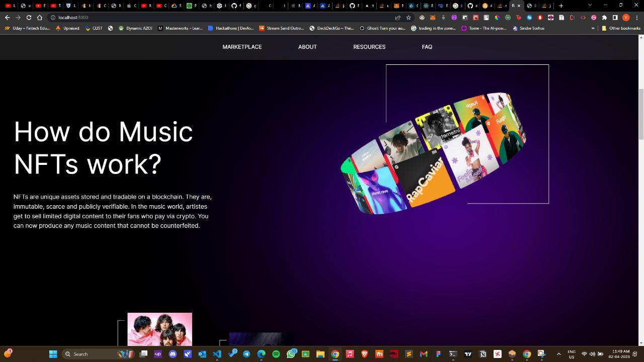Click the rotating album covers ring image

433,153
